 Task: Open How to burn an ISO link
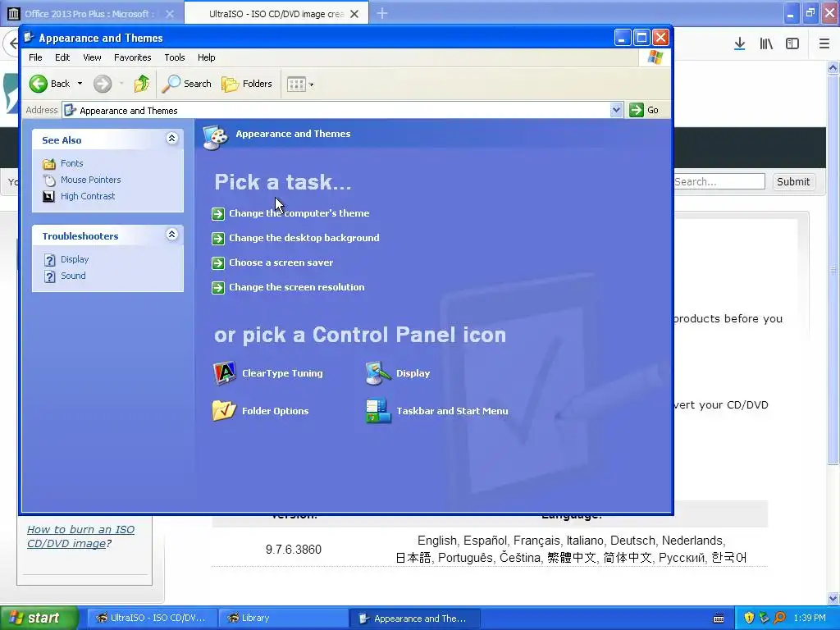[x=80, y=536]
